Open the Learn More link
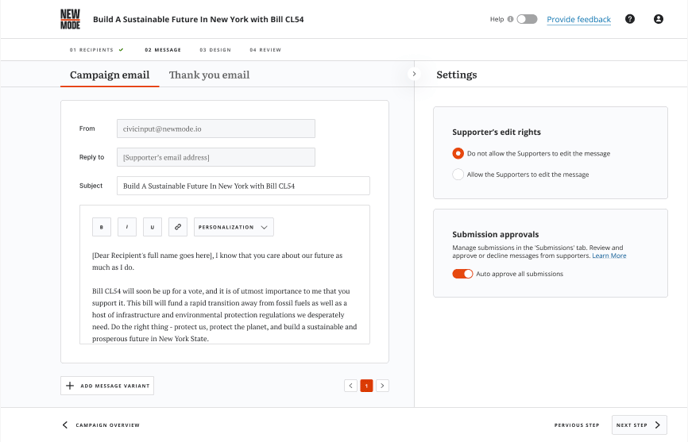688x442 pixels. pos(609,256)
